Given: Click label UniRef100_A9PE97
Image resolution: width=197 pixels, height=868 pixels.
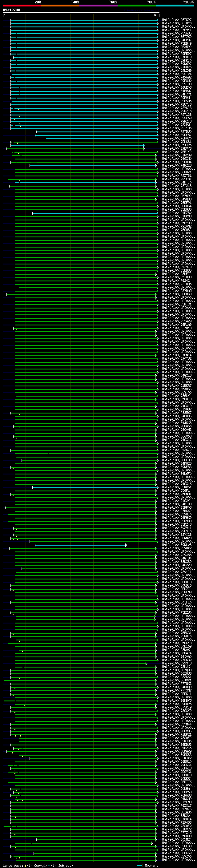Looking at the screenshot, I should 177,54.
